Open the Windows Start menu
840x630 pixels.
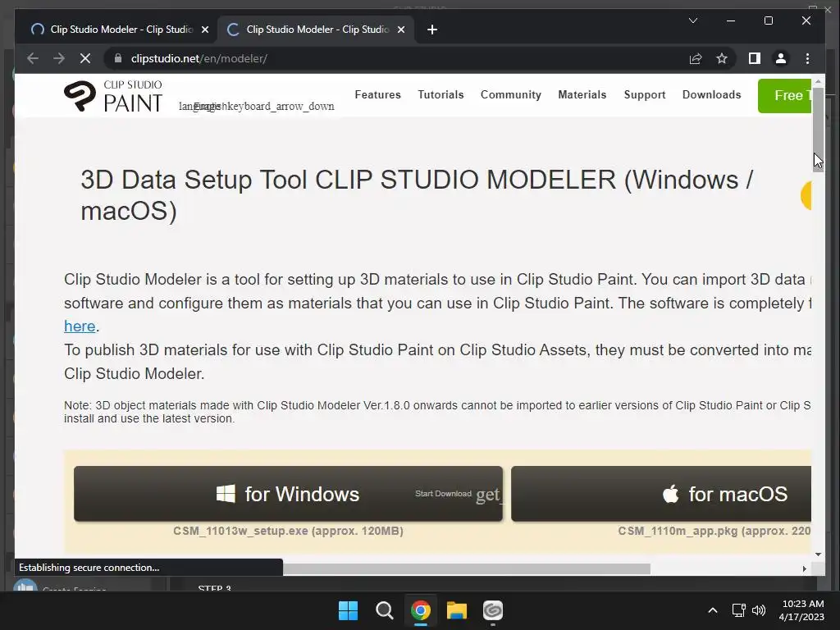click(x=348, y=610)
